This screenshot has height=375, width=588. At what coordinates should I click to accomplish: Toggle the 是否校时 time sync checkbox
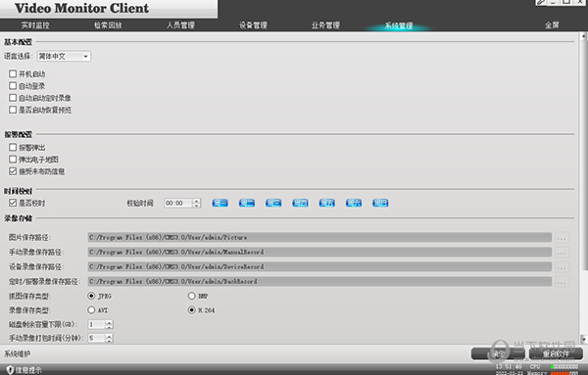13,203
